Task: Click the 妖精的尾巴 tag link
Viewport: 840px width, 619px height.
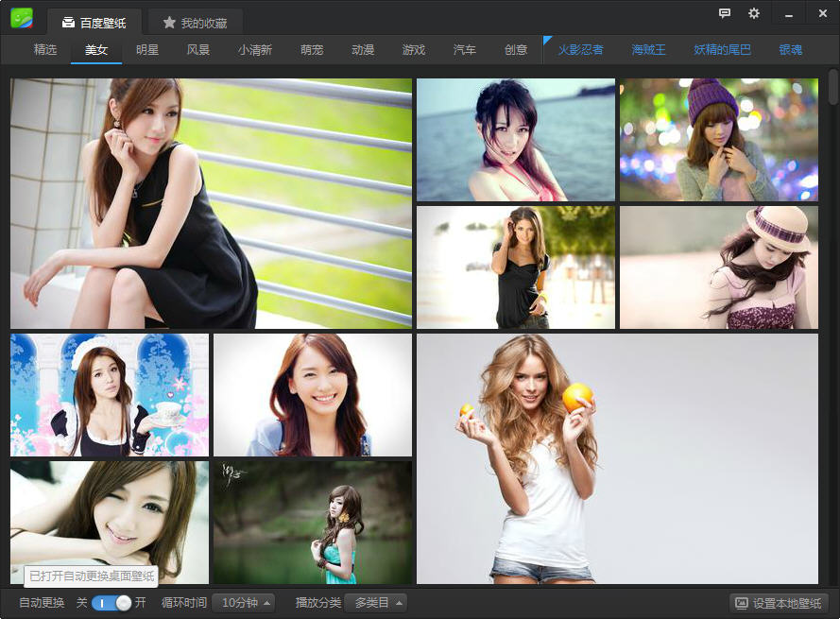Action: pos(722,50)
